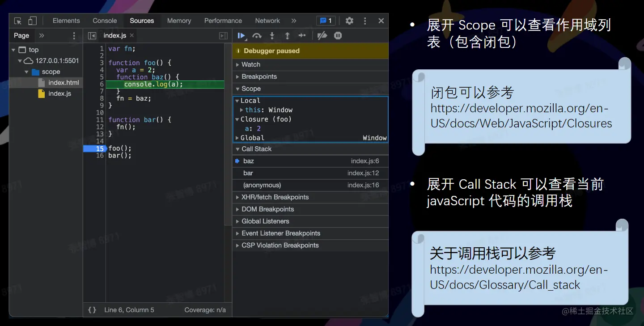Open the Network tab

coord(267,21)
